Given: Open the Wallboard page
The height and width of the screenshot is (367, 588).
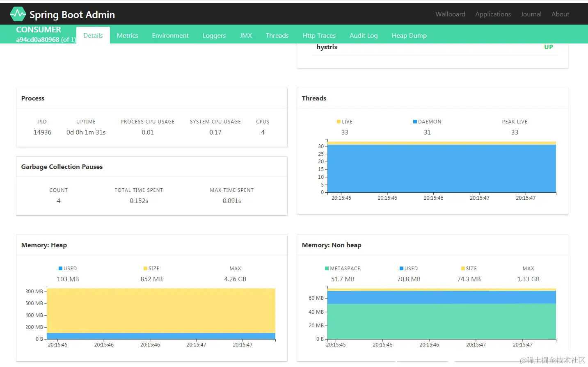Looking at the screenshot, I should pos(450,14).
